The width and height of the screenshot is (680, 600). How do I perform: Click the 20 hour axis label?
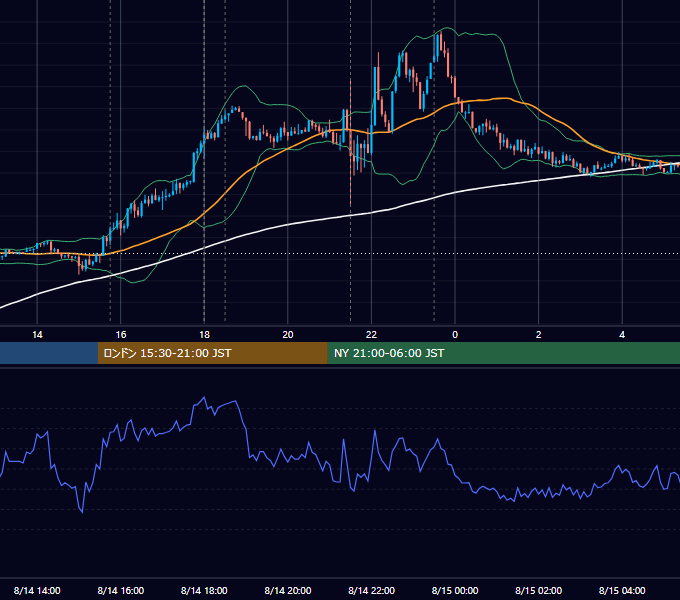288,335
